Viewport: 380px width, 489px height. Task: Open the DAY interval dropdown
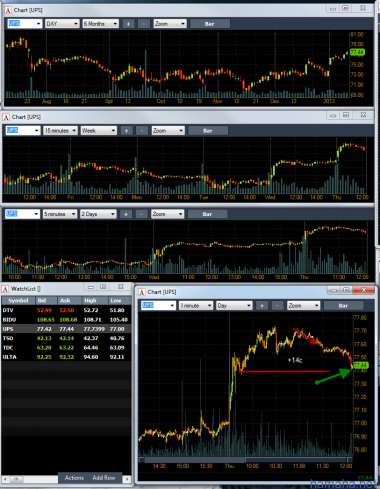[62, 24]
